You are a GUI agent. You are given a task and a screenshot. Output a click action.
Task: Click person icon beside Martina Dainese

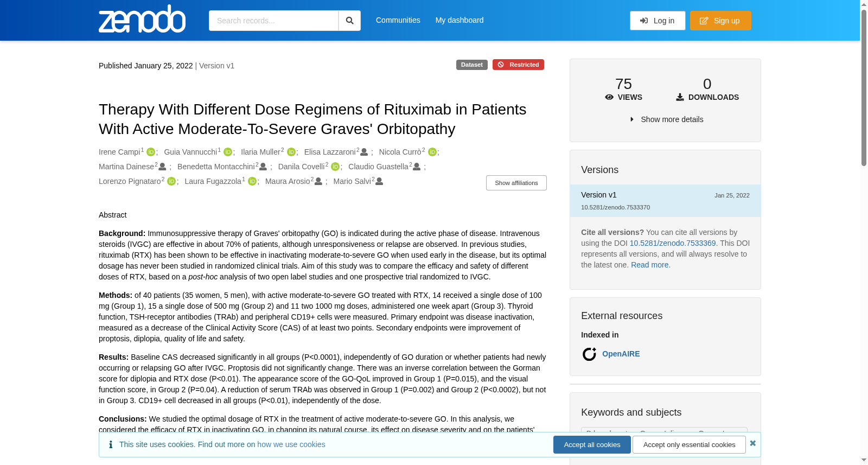[162, 167]
